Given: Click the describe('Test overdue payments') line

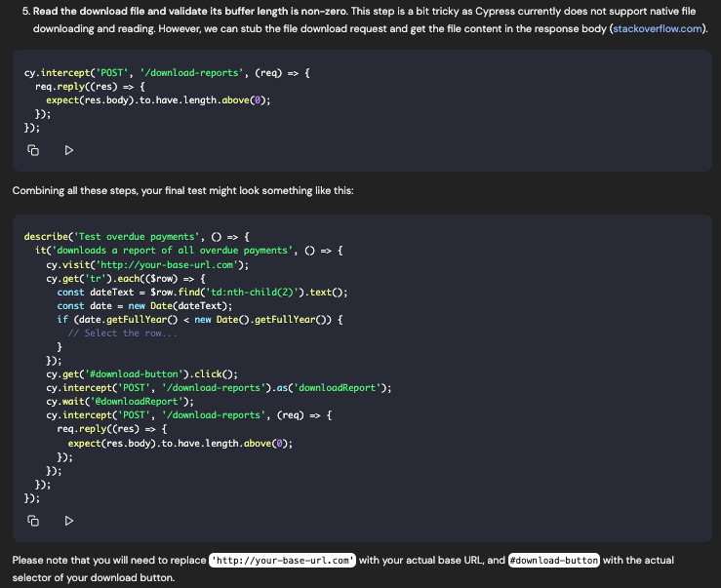Looking at the screenshot, I should tap(137, 237).
